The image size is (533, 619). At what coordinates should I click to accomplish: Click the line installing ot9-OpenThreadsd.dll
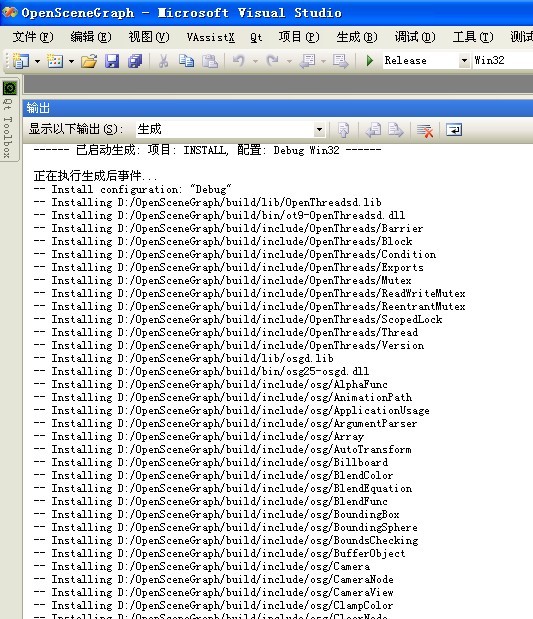point(219,216)
